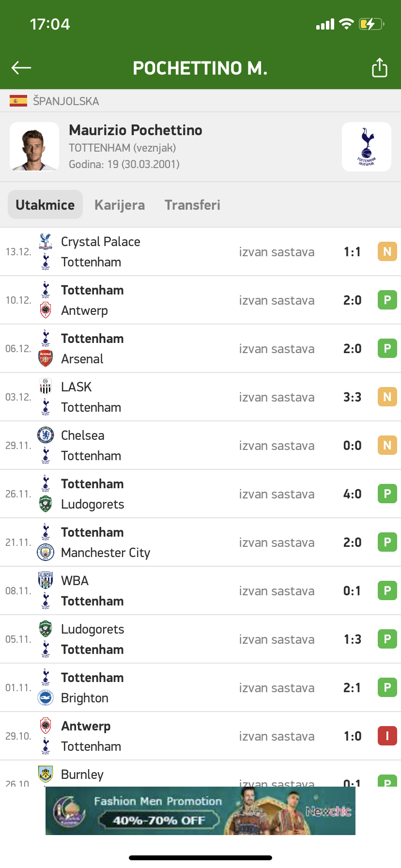Switch to the Karijera tab
The height and width of the screenshot is (868, 401).
[x=120, y=205]
